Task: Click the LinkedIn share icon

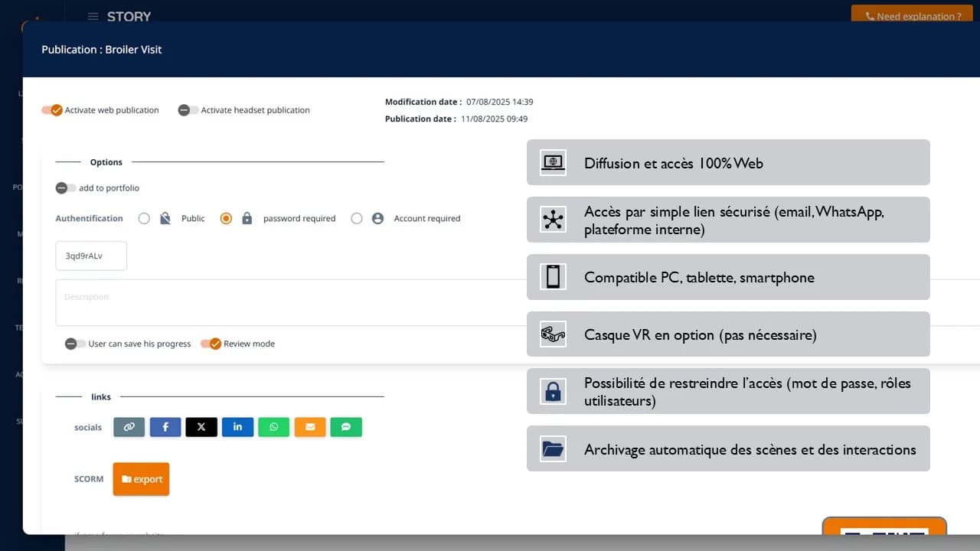Action: (237, 427)
